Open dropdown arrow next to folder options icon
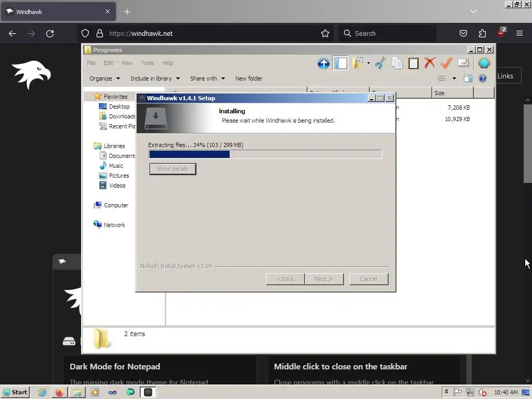The image size is (532, 399). [368, 63]
